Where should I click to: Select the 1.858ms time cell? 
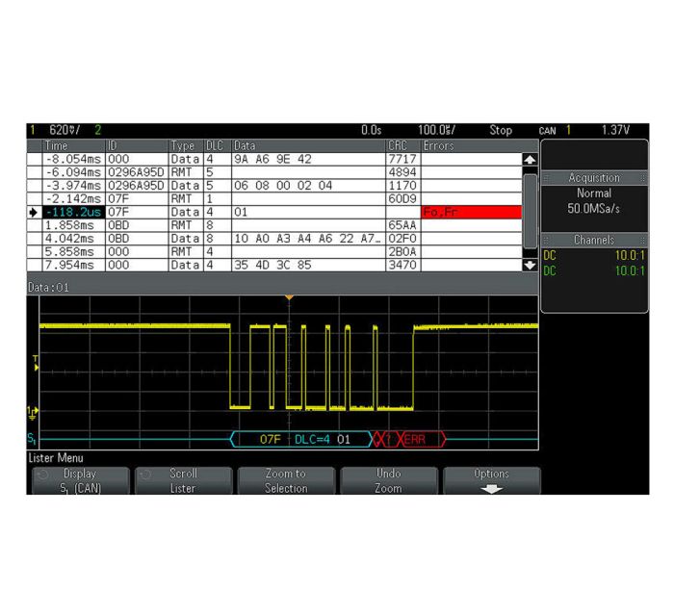(73, 225)
